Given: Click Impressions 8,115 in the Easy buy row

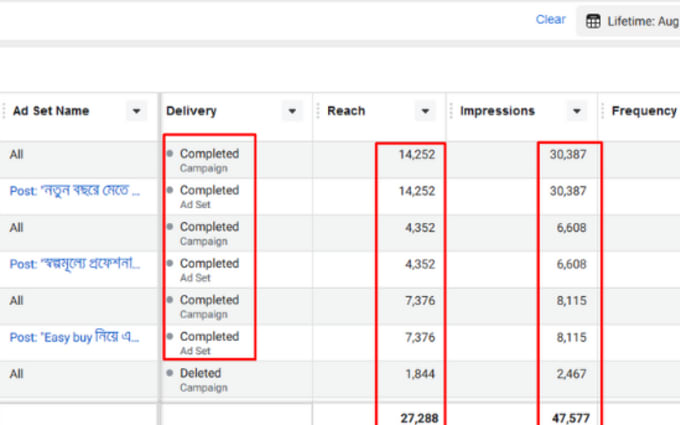Looking at the screenshot, I should (572, 337).
